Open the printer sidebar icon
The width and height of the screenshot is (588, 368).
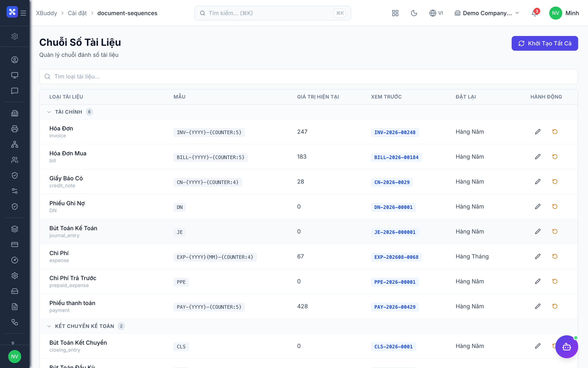[14, 129]
